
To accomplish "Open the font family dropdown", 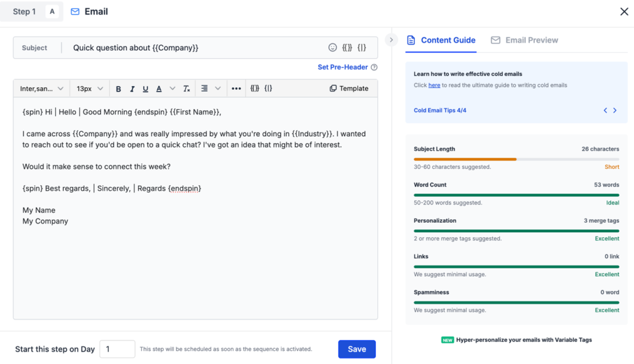I will click(x=41, y=88).
